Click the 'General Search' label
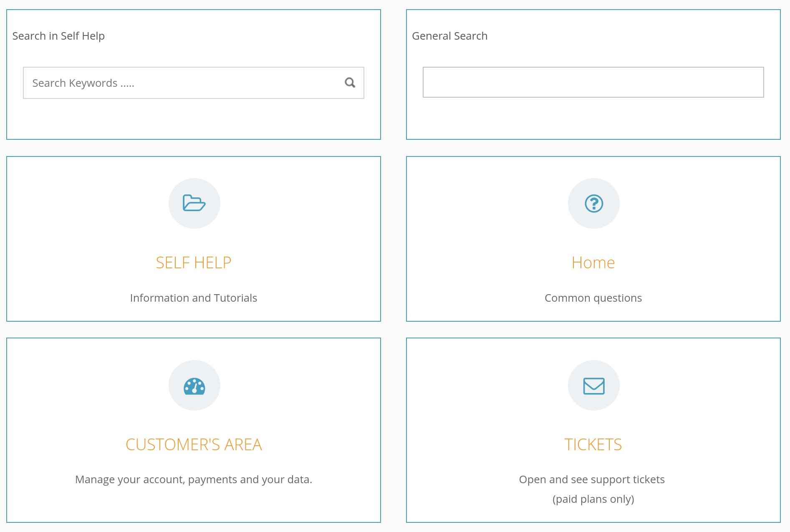Viewport: 790px width, 532px height. pyautogui.click(x=450, y=36)
